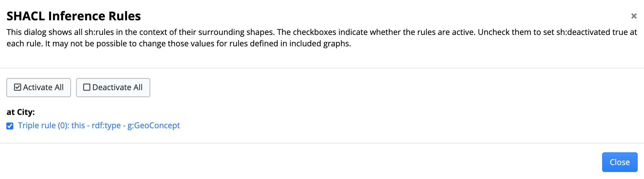
Task: Click the 'Close' label at bottom right
Action: [x=620, y=162]
